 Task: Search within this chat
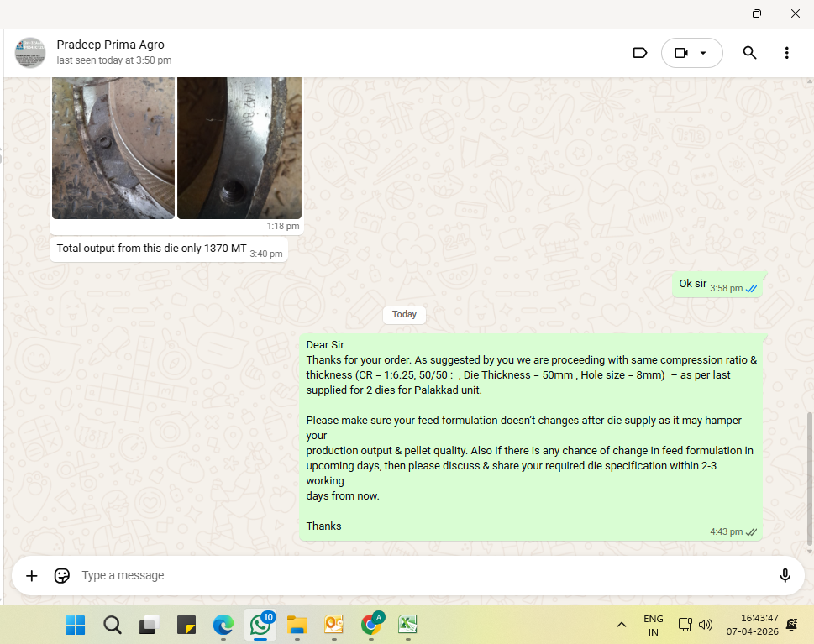coord(749,53)
